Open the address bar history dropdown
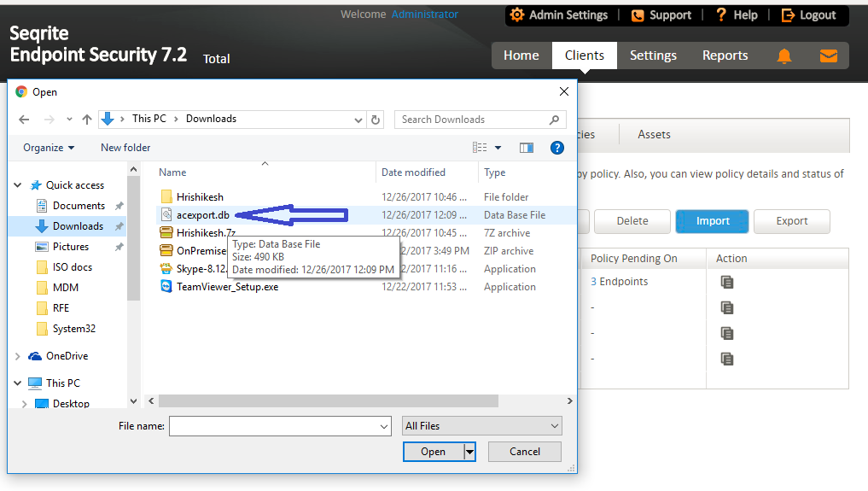Image resolution: width=868 pixels, height=491 pixels. tap(358, 120)
